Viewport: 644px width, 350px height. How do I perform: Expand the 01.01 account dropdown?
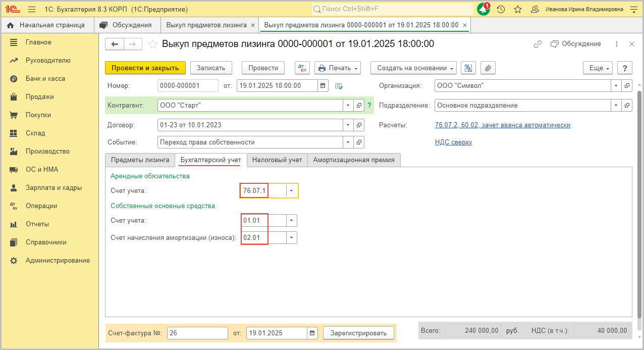291,220
